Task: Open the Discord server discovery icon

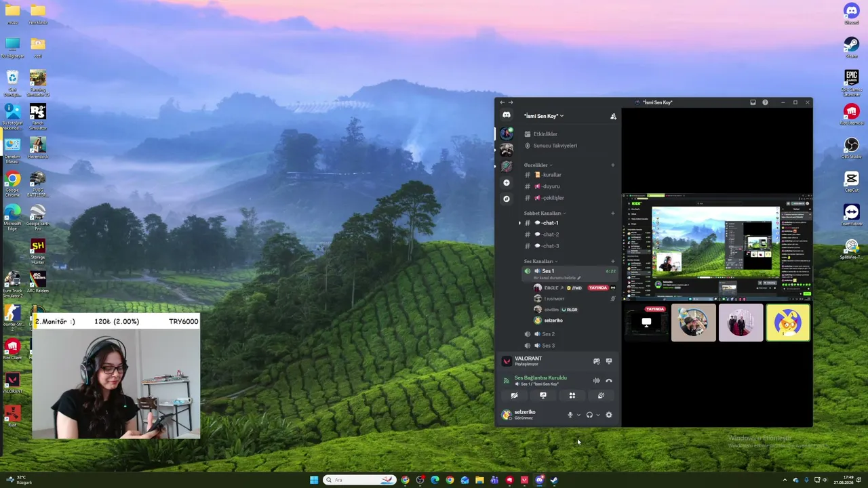Action: [507, 199]
